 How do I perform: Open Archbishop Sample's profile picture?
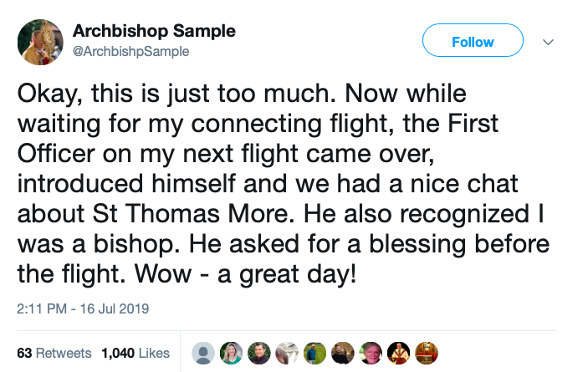coord(40,42)
